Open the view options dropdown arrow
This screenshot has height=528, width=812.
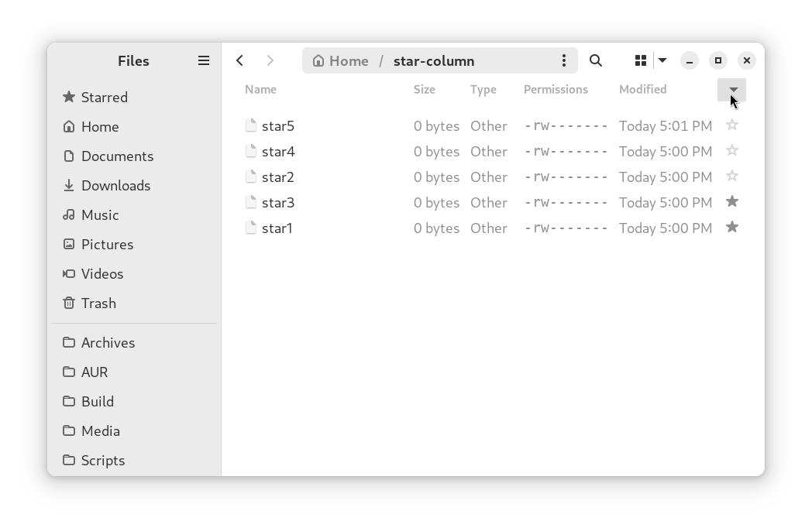coord(662,60)
